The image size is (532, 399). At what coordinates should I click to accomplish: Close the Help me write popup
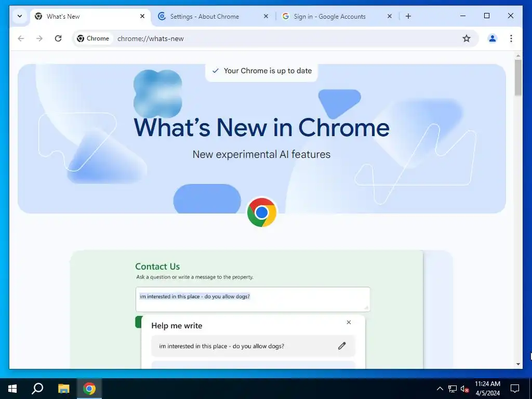pyautogui.click(x=349, y=322)
